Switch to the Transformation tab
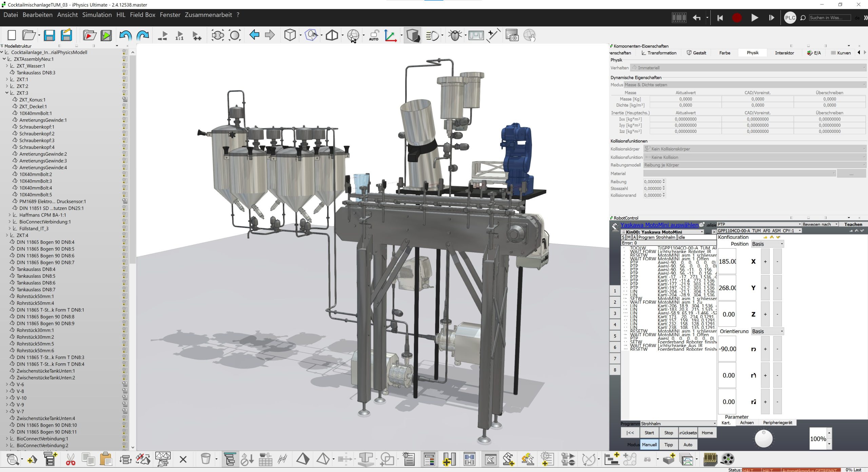868x472 pixels. click(658, 53)
